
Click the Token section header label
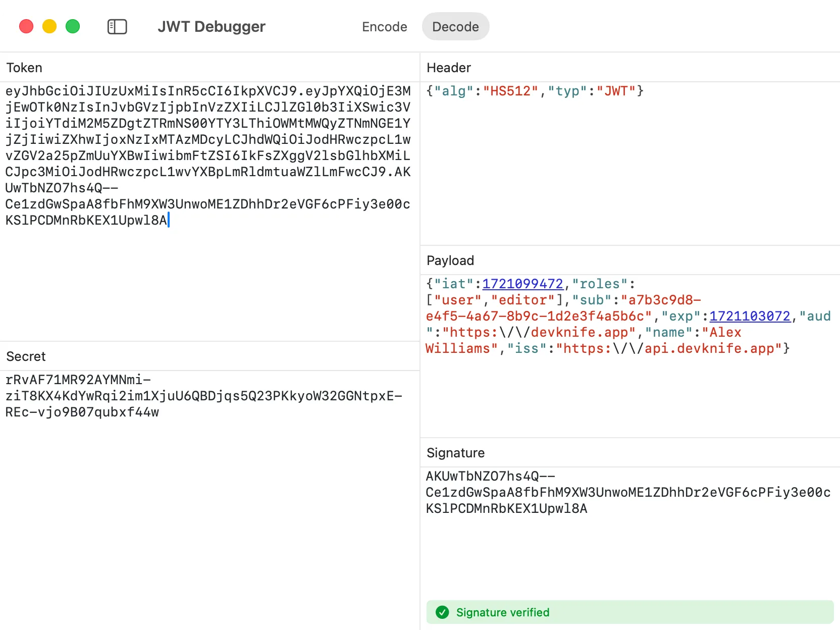coord(24,67)
